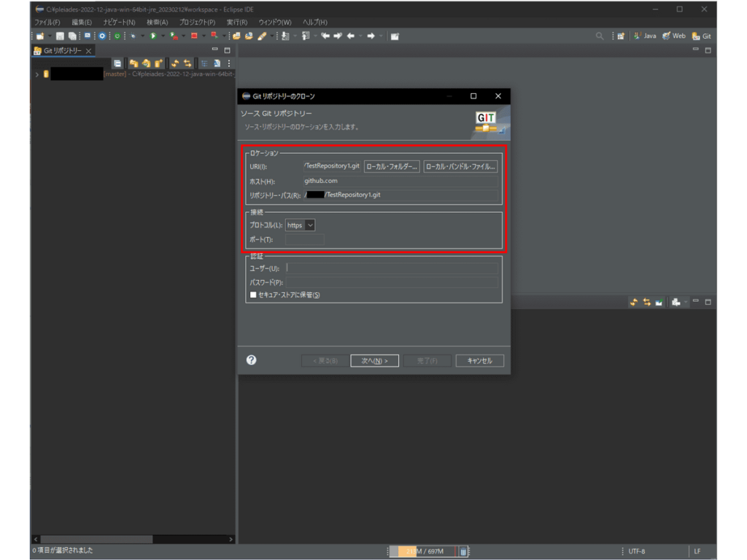The height and width of the screenshot is (560, 747).
Task: Click the Git view scrollbar right arrow
Action: pos(231,540)
